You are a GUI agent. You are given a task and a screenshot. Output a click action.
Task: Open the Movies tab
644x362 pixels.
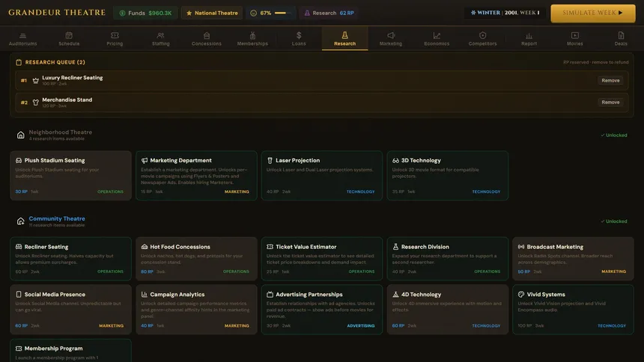click(x=575, y=39)
